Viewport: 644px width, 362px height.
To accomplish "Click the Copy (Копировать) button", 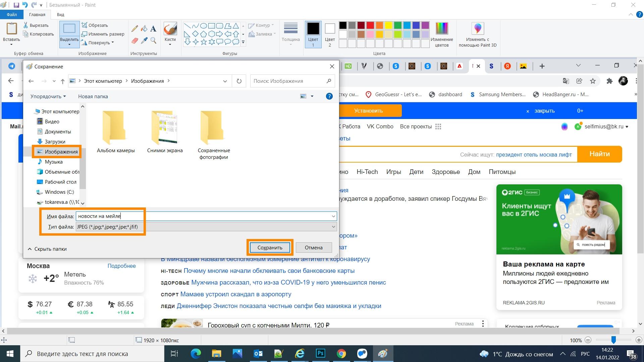I will click(39, 34).
